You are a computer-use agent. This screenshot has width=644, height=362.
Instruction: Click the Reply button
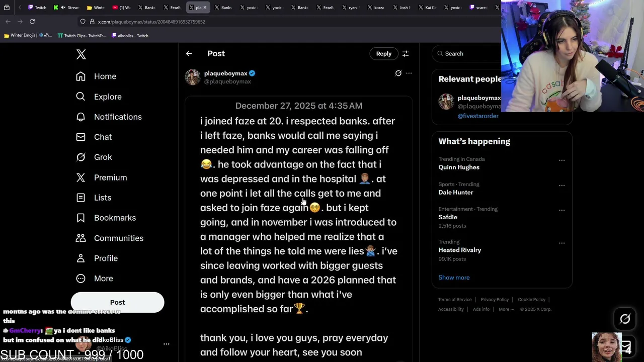click(384, 53)
